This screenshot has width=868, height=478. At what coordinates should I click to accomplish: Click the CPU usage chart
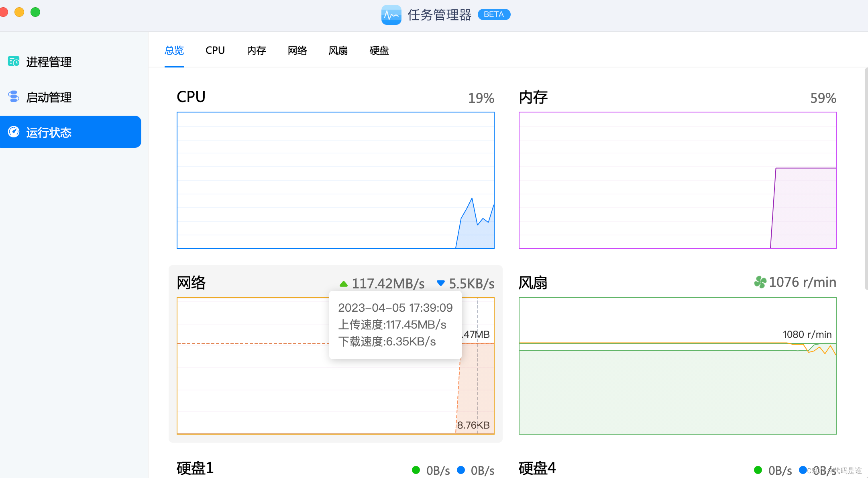tap(336, 180)
